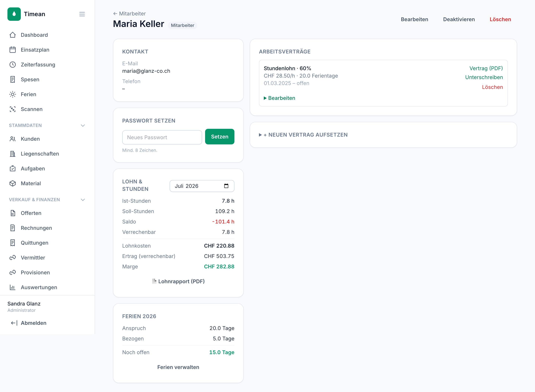Toggle the sidebar hamburger menu icon

(82, 14)
